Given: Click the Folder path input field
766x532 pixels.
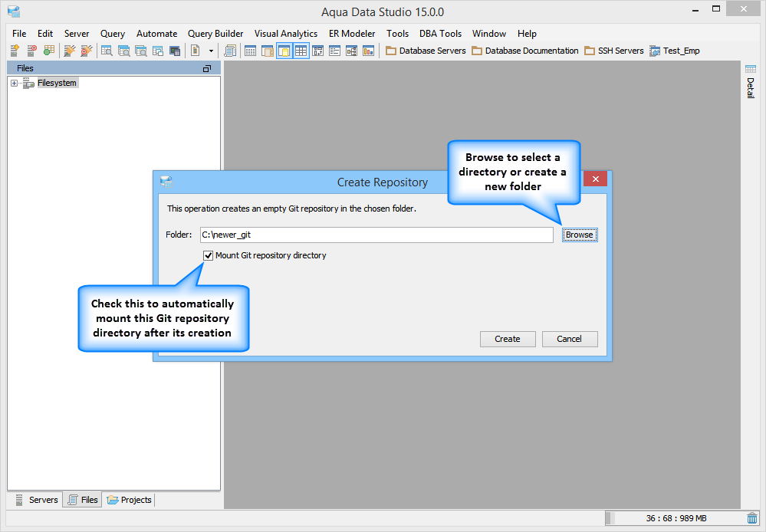Looking at the screenshot, I should pyautogui.click(x=376, y=235).
